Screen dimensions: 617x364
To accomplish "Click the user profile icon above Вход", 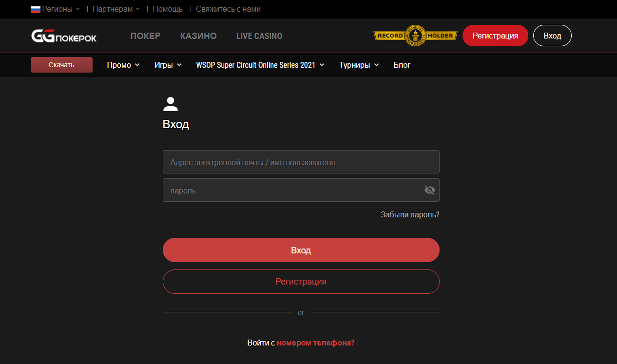I will pos(170,104).
